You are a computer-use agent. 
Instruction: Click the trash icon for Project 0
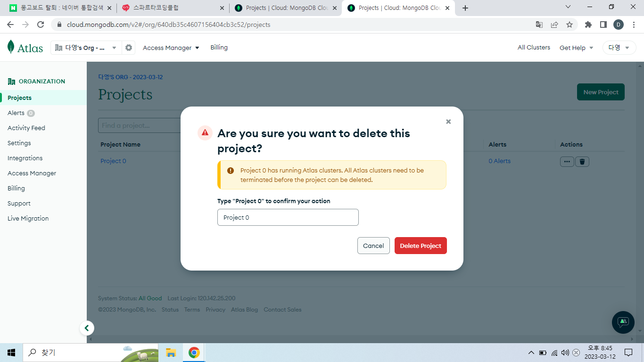(582, 161)
